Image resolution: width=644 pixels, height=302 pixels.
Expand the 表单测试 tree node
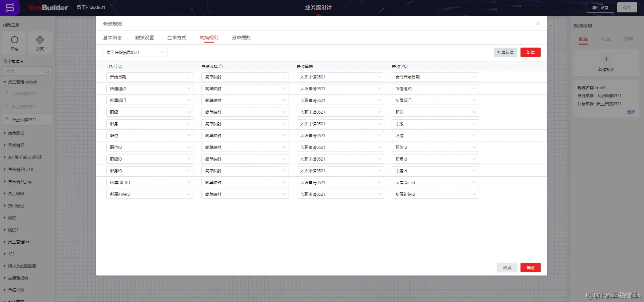[5, 133]
